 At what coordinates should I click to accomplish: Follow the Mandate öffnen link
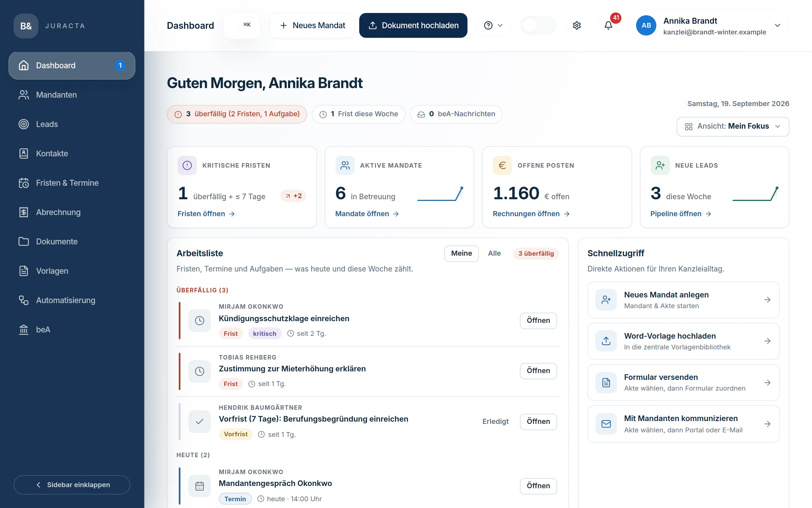click(x=367, y=214)
